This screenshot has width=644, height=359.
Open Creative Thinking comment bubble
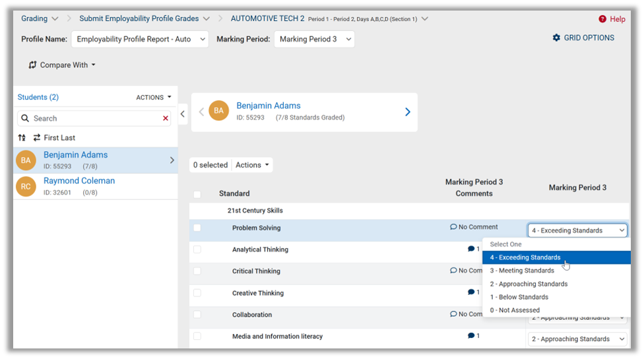471,292
